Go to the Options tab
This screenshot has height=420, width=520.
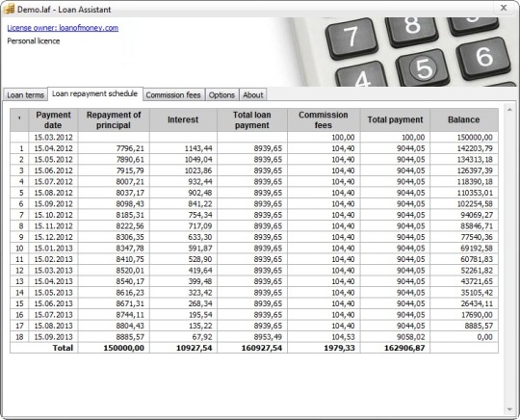[x=221, y=94]
